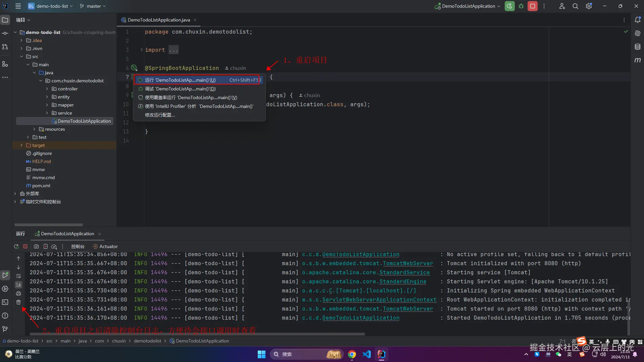
Task: Toggle scroll to end of console
Action: 19,285
